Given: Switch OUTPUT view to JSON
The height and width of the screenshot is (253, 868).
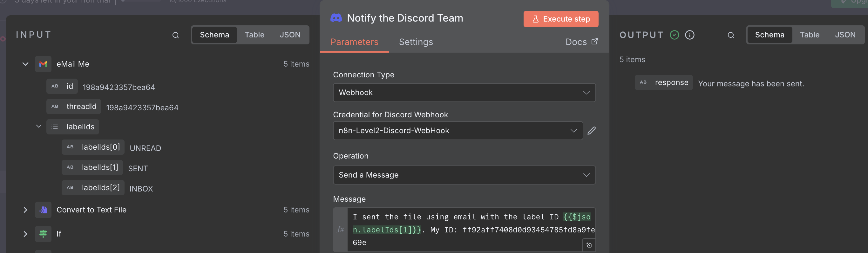Looking at the screenshot, I should click(x=845, y=35).
